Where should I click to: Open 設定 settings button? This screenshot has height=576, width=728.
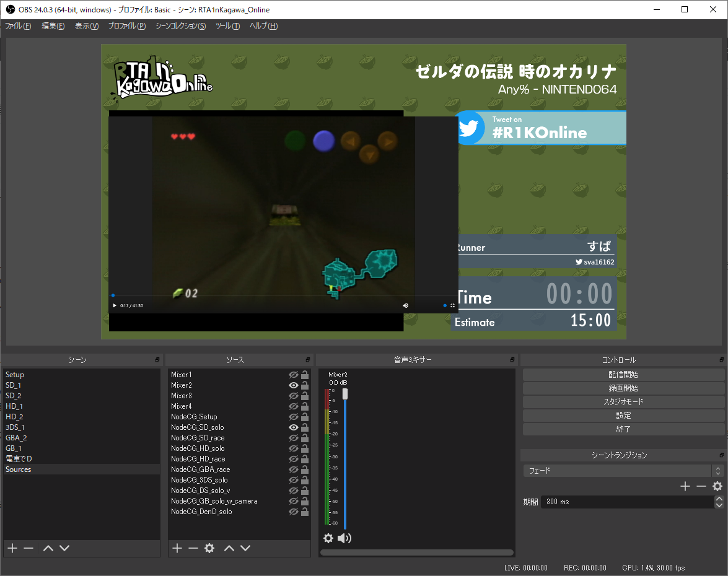point(623,416)
